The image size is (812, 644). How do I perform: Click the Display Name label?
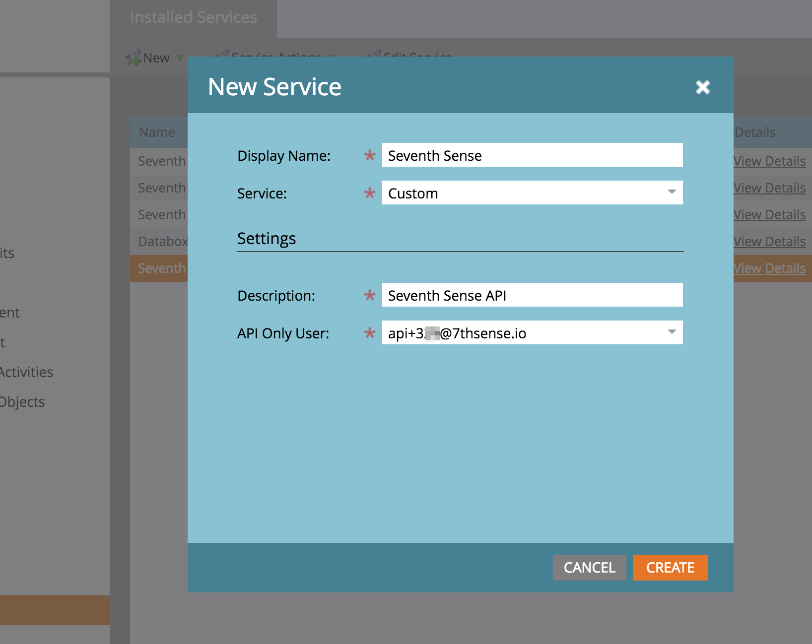coord(284,156)
